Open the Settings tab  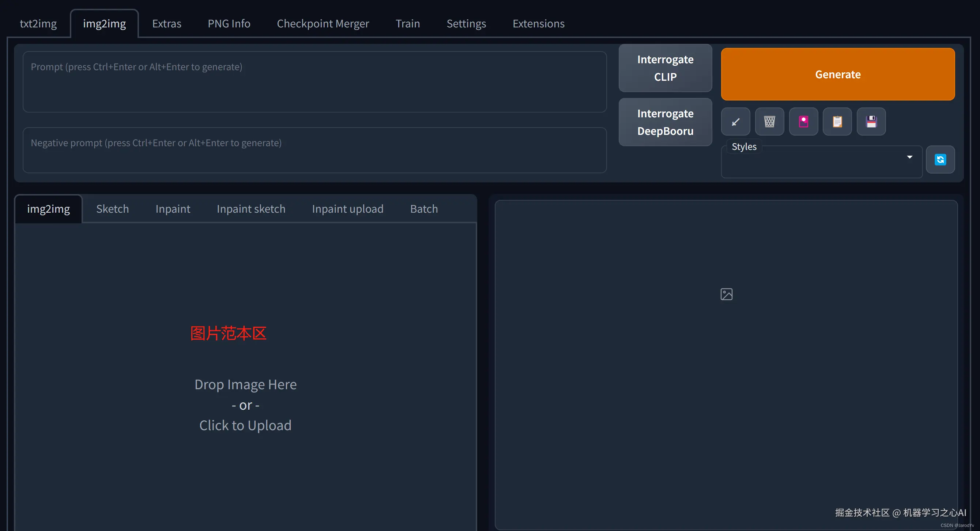pyautogui.click(x=466, y=23)
